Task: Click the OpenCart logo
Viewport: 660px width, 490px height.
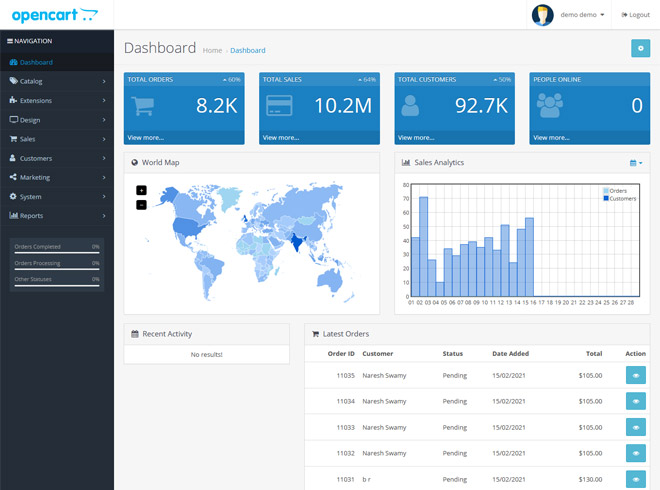Action: pyautogui.click(x=55, y=15)
